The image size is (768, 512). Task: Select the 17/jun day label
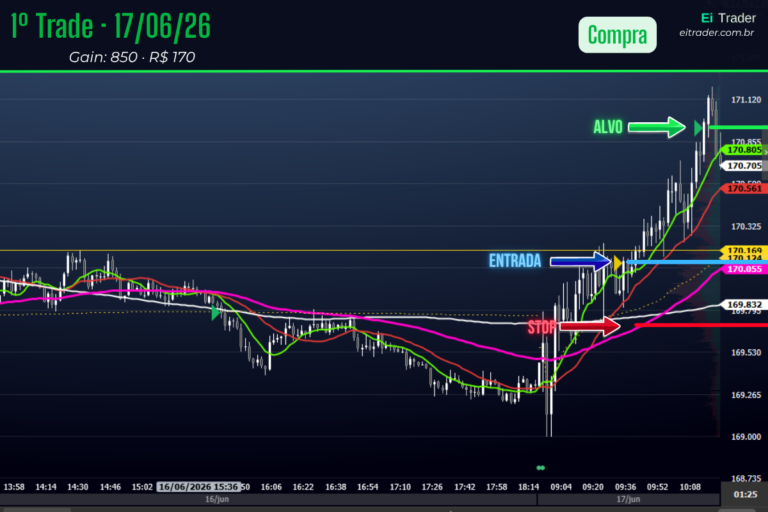628,499
